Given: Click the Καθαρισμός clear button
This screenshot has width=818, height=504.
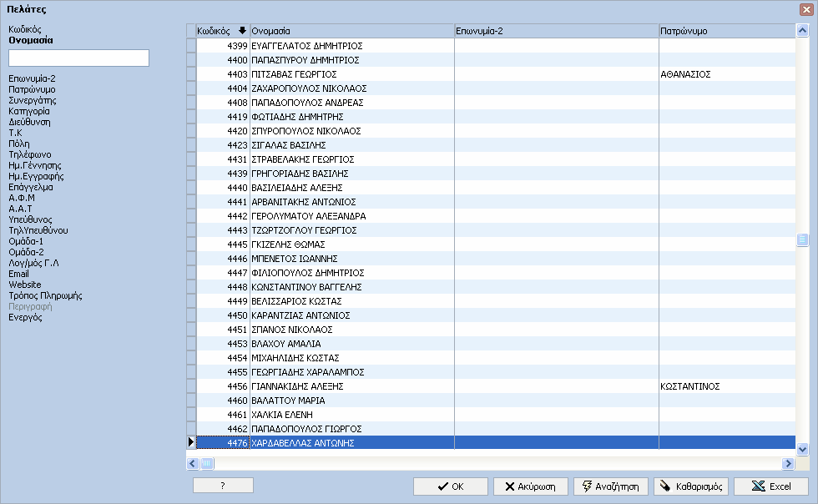Looking at the screenshot, I should click(691, 486).
